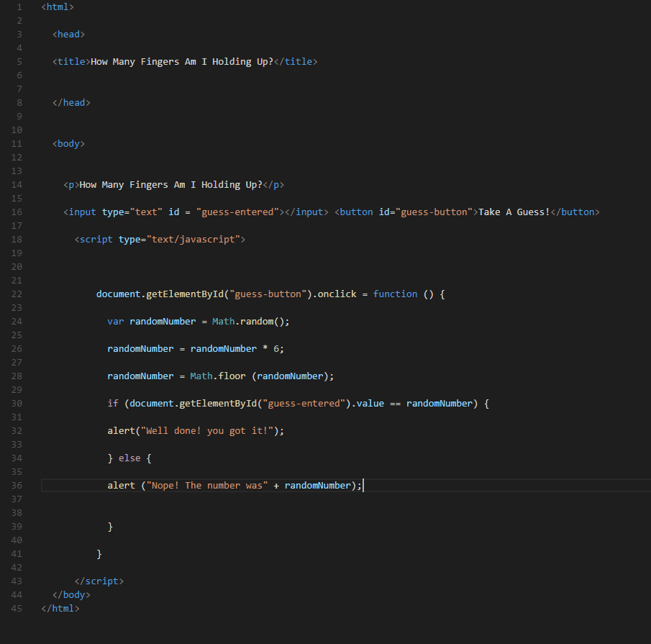The image size is (651, 644).
Task: Click line number 1 in the gutter
Action: [19, 7]
